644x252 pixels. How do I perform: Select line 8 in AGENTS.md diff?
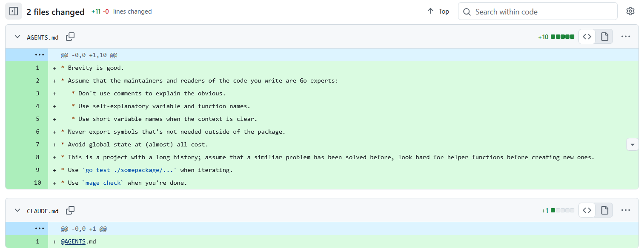37,157
